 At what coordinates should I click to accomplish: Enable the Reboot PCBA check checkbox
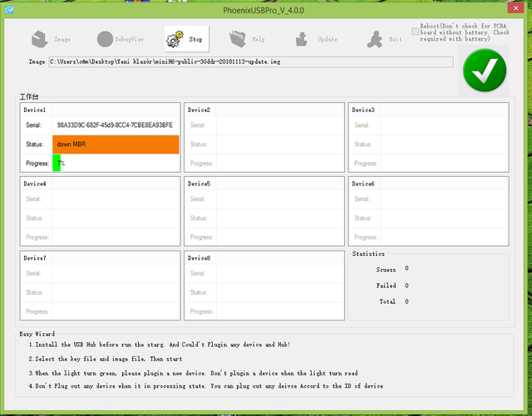415,32
